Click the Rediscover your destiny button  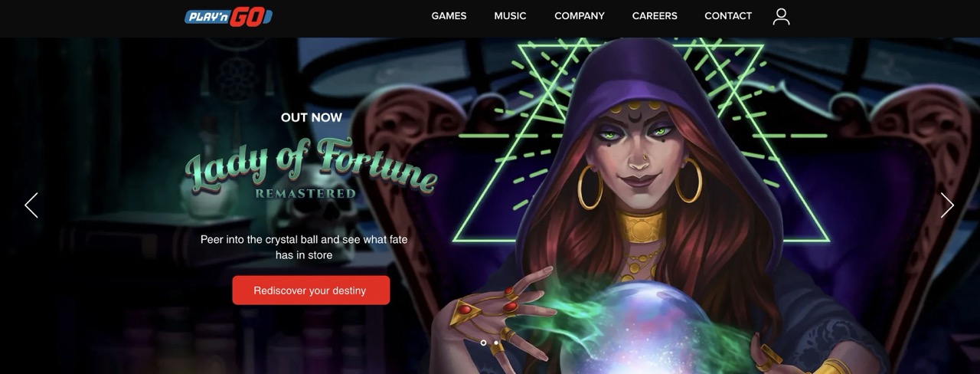pos(311,290)
